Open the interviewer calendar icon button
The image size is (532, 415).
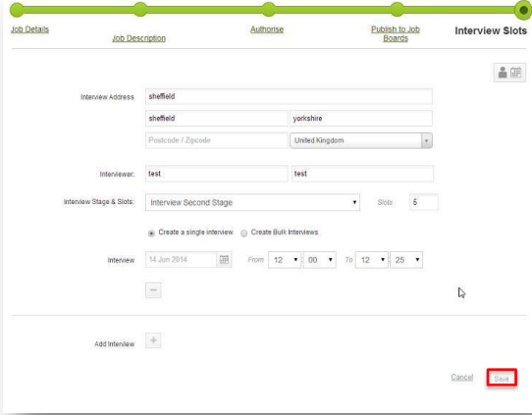pos(509,73)
